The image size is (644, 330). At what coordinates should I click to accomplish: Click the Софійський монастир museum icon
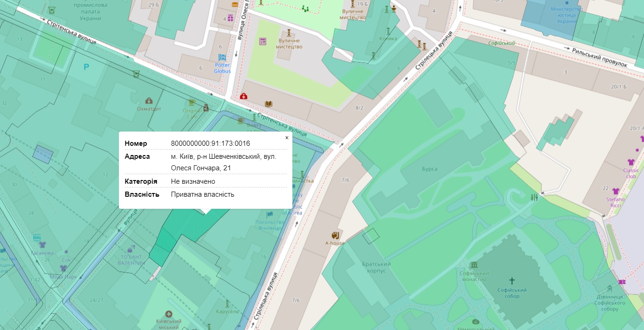(x=474, y=265)
